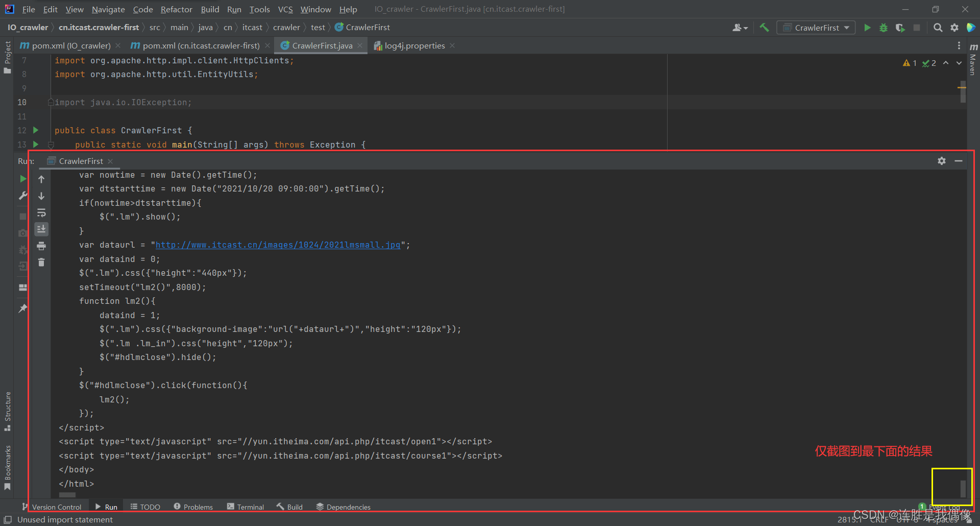Click editor vertical scrollbar thumb
This screenshot has height=526, width=980.
[963, 91]
